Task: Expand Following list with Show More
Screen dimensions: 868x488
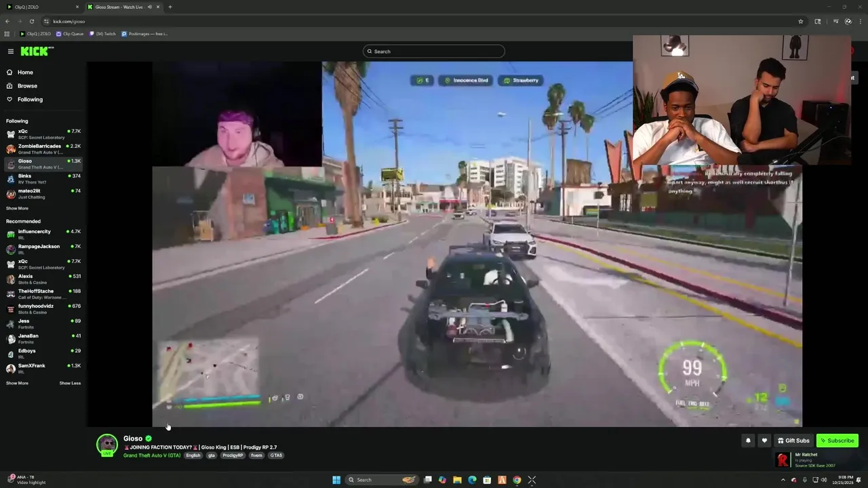Action: pyautogui.click(x=17, y=209)
